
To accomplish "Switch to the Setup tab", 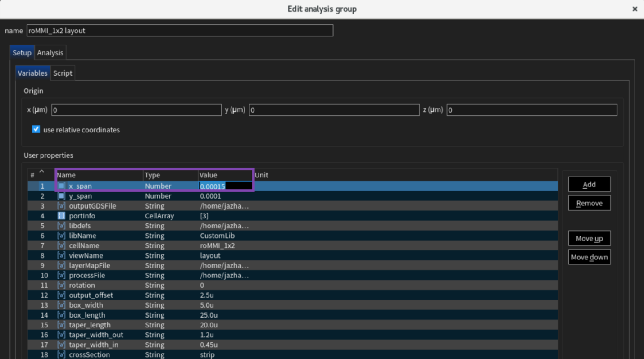I will [x=22, y=53].
